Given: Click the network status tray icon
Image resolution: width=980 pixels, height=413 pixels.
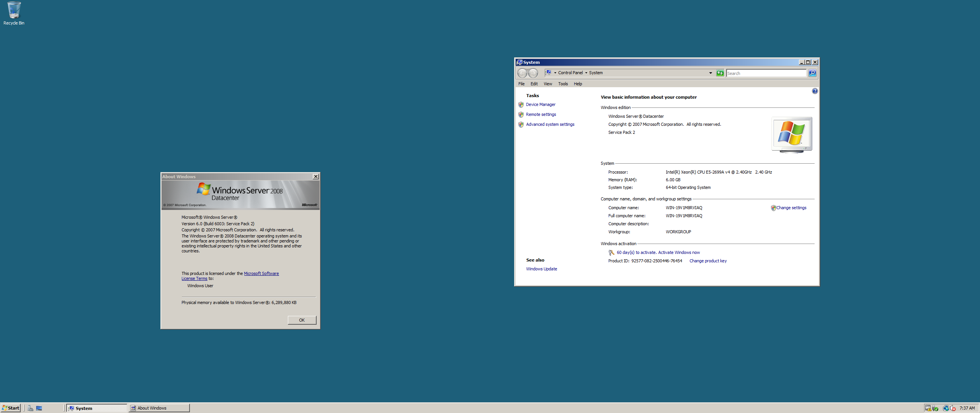Looking at the screenshot, I should point(946,408).
